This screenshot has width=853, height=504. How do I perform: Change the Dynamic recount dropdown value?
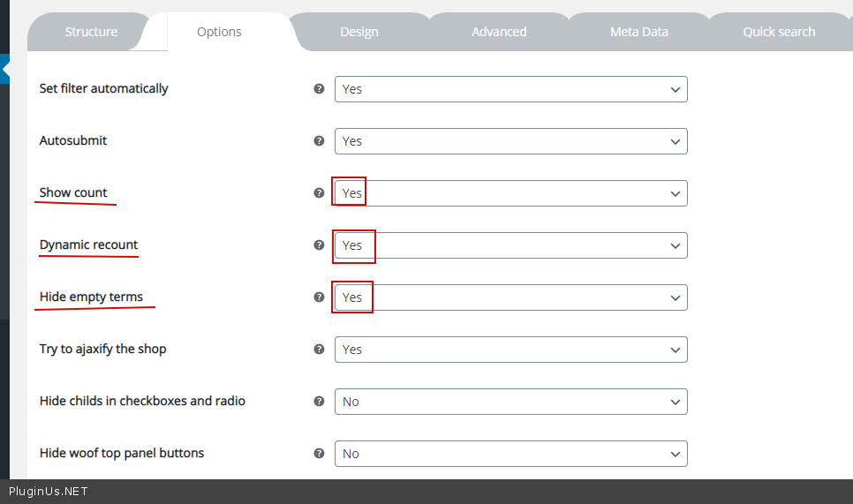click(x=510, y=245)
